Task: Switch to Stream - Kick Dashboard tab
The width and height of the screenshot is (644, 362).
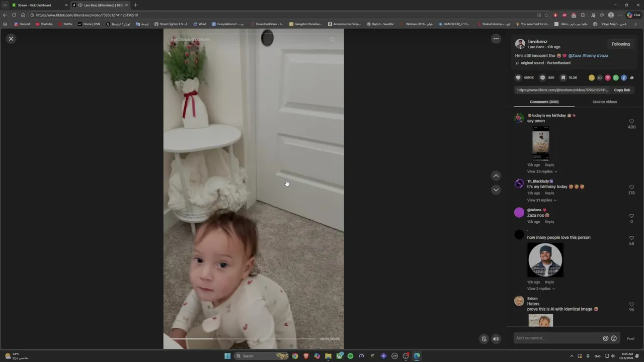Action: click(x=39, y=5)
